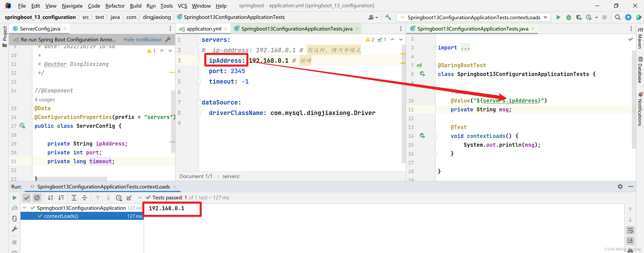This screenshot has width=644, height=253.
Task: Click the servers: breadcrumb in the yml footer
Action: (231, 176)
